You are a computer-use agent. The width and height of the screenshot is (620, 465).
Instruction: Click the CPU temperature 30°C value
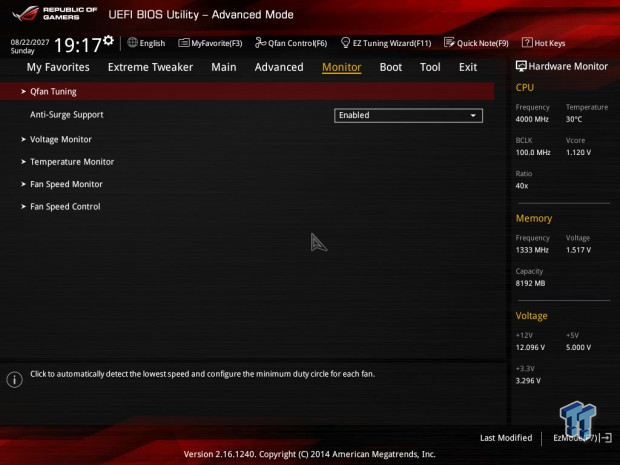(574, 119)
